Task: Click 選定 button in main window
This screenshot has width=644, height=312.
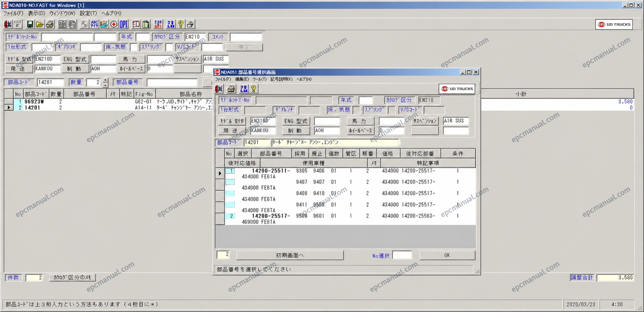Action: point(244,47)
